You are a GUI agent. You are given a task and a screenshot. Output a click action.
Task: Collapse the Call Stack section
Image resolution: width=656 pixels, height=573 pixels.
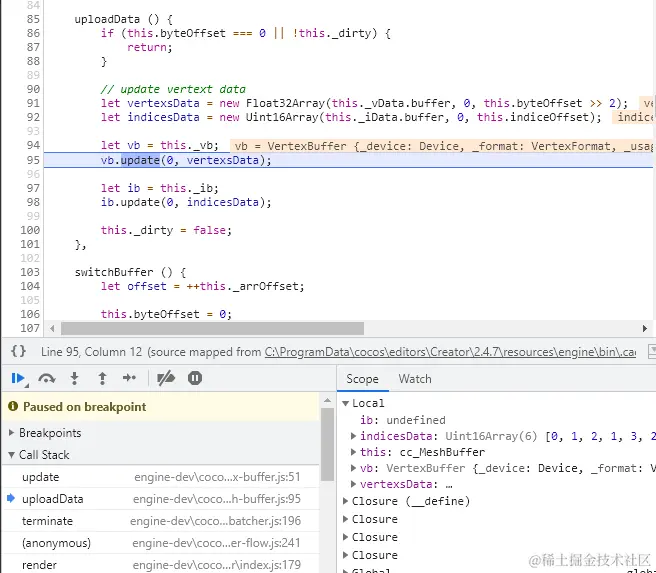[x=11, y=455]
